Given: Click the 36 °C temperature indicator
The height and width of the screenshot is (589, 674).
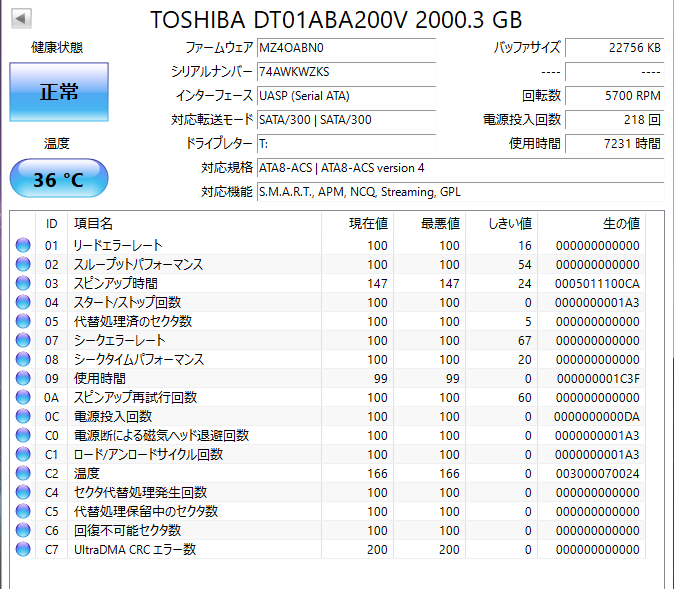Looking at the screenshot, I should pyautogui.click(x=59, y=178).
